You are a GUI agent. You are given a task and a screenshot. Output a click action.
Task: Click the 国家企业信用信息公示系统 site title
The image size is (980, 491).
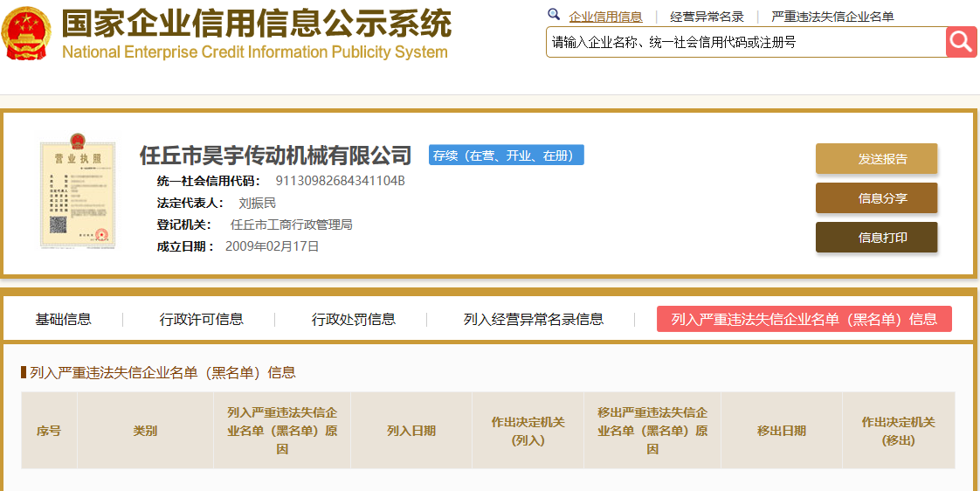(x=256, y=24)
